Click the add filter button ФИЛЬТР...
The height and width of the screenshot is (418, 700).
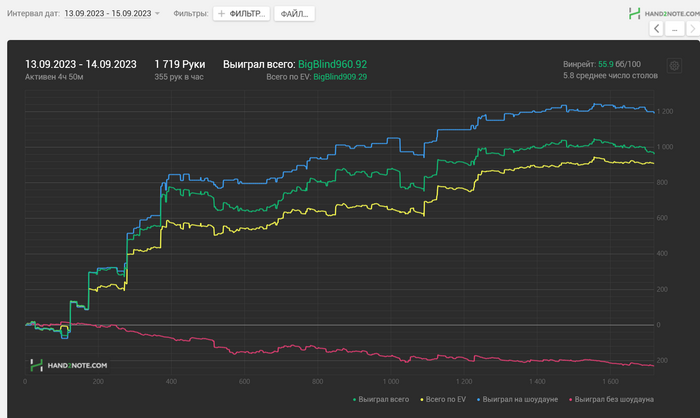242,14
